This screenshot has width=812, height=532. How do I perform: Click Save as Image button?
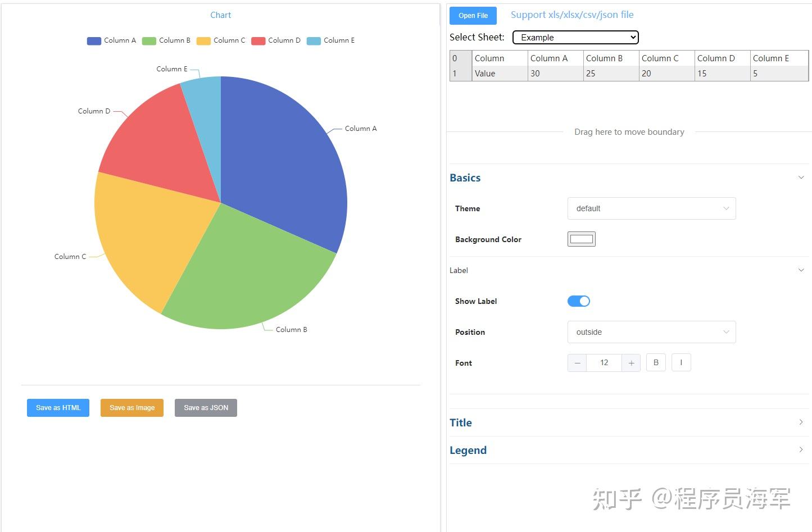[x=132, y=408]
